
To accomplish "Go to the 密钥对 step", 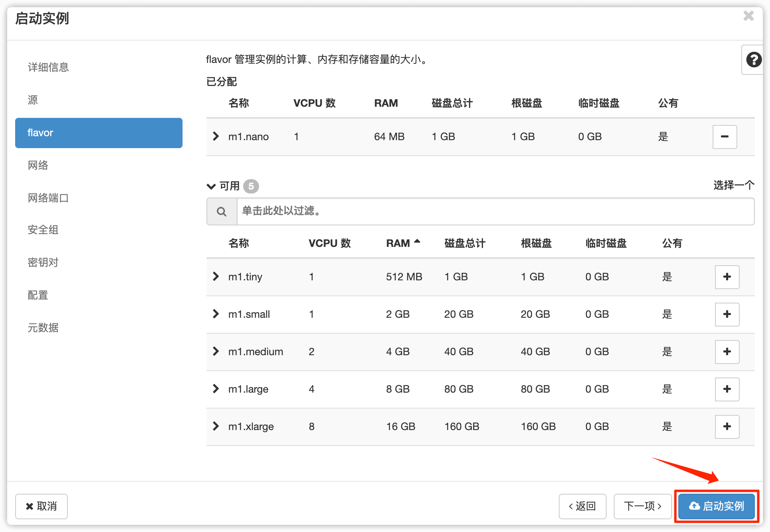I will 43,262.
